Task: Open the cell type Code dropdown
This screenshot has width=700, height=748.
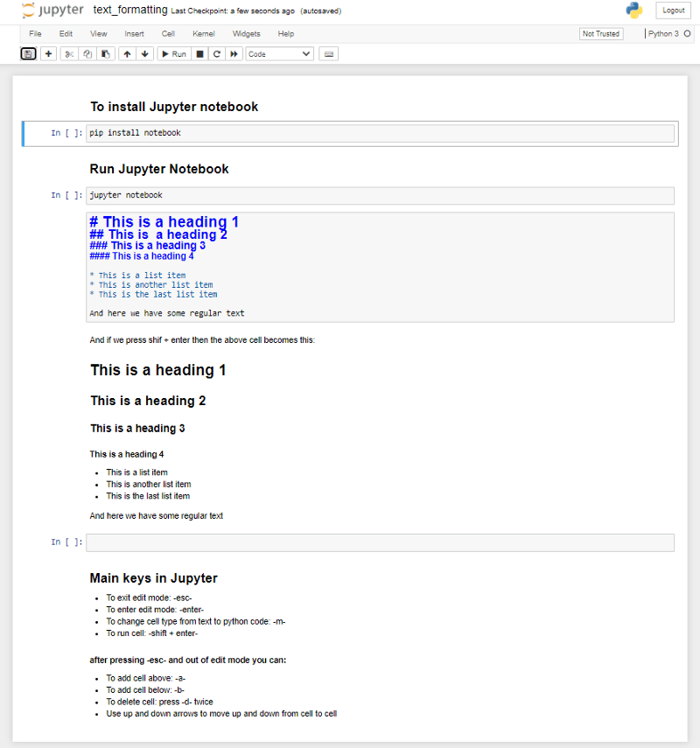Action: click(x=280, y=54)
